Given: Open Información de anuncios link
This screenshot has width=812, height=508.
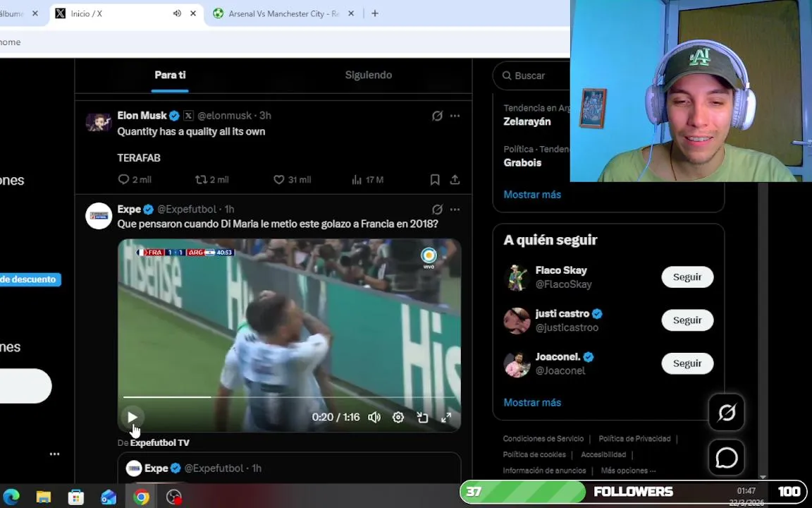Looking at the screenshot, I should [x=544, y=471].
